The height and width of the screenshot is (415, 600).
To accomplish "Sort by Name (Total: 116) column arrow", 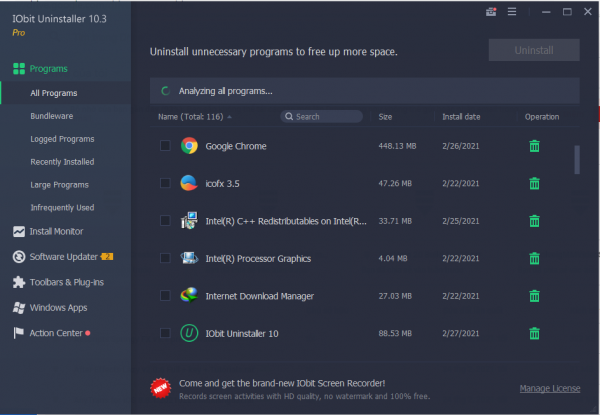I will tap(230, 117).
